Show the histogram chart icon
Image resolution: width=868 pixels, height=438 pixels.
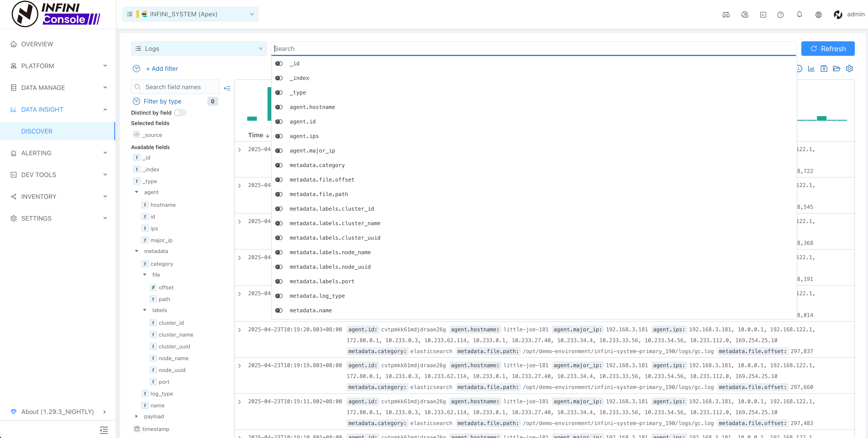pos(811,69)
